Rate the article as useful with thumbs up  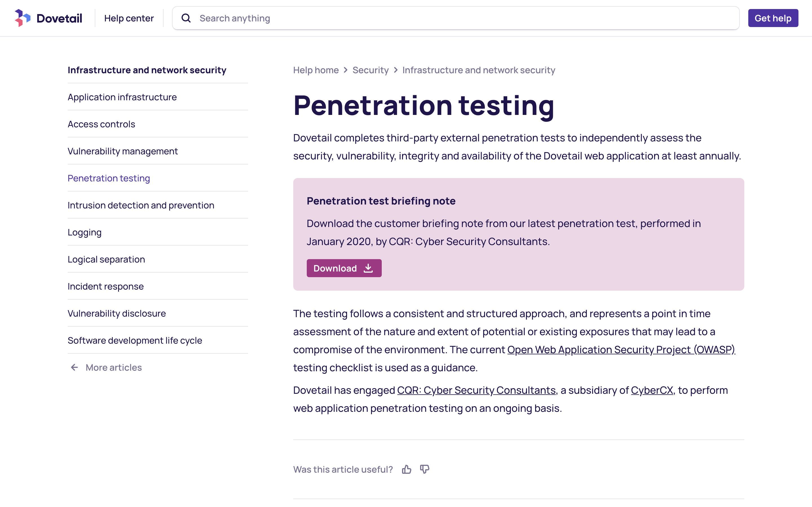click(407, 469)
